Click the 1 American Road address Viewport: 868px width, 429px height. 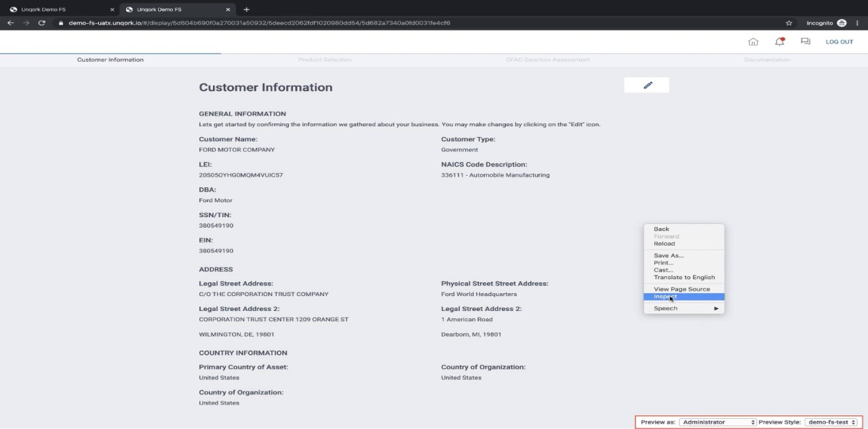click(x=467, y=319)
